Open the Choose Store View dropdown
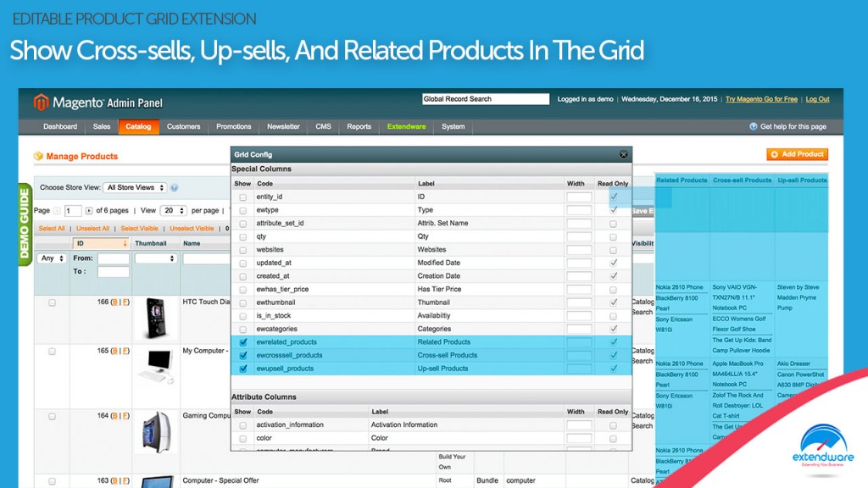 coord(135,187)
